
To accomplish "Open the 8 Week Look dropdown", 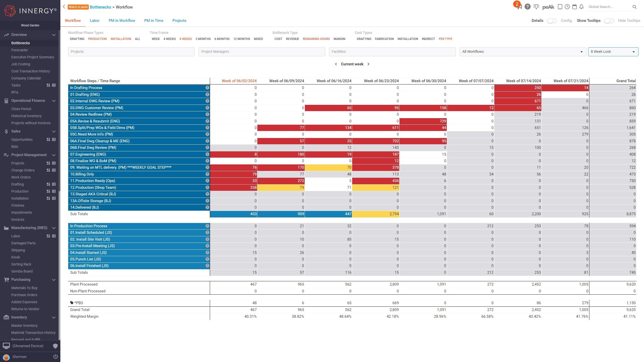I will [613, 52].
